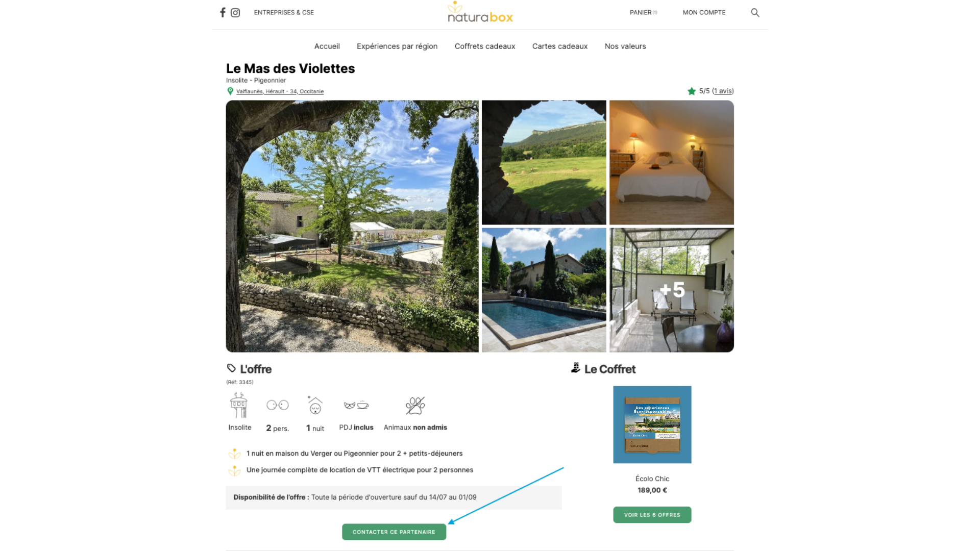
Task: Go to Cartes cadeaux menu item
Action: [560, 46]
